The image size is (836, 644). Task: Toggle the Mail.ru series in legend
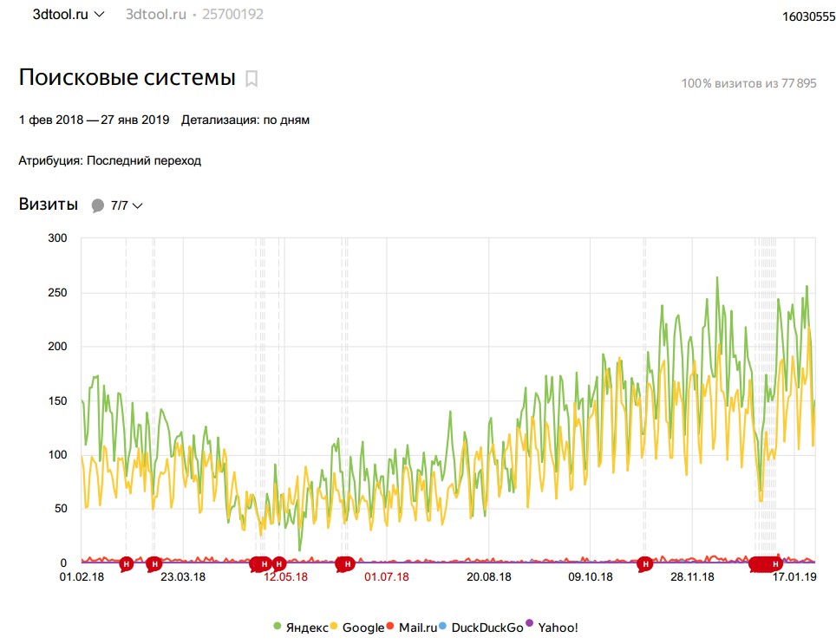click(412, 627)
